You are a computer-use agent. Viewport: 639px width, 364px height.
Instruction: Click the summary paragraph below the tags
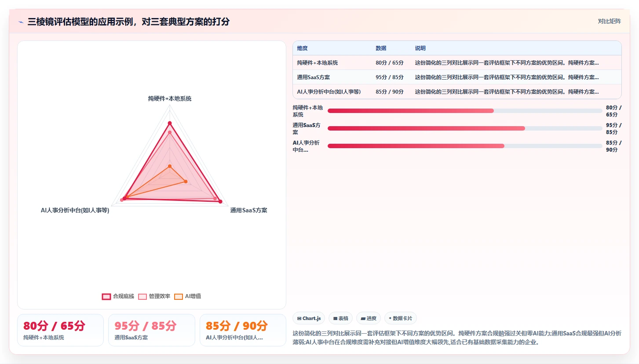click(457, 338)
